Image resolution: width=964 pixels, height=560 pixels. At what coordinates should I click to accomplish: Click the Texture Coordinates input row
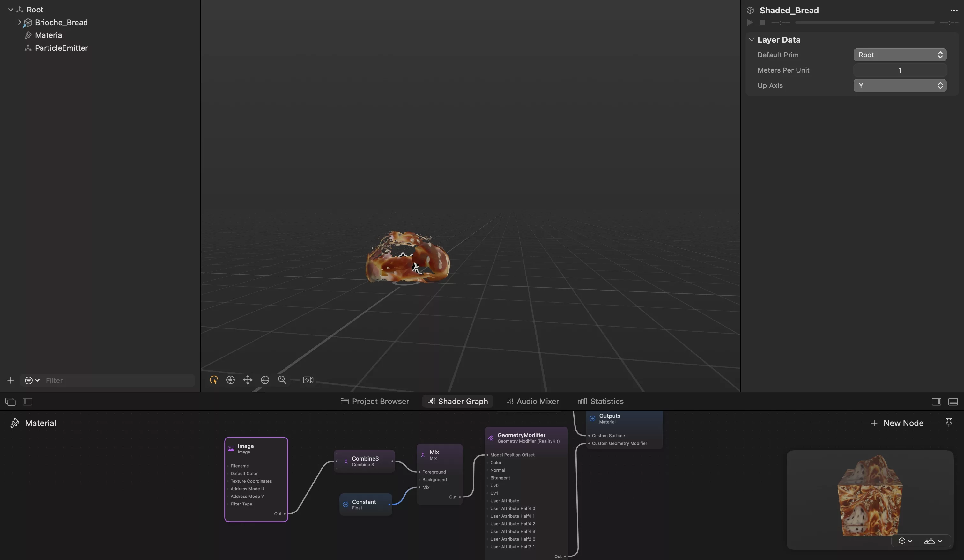click(251, 481)
